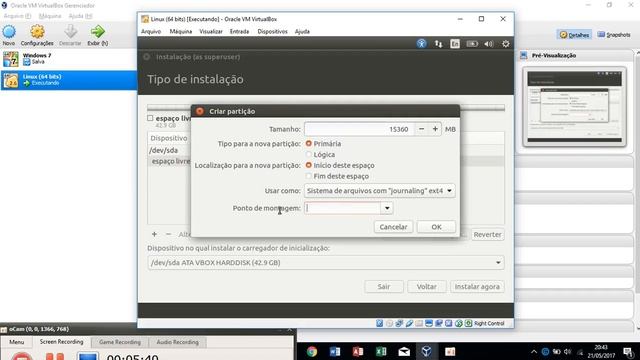Expand the Ponto de montagem dropdown arrow
The width and height of the screenshot is (640, 360).
tap(387, 208)
